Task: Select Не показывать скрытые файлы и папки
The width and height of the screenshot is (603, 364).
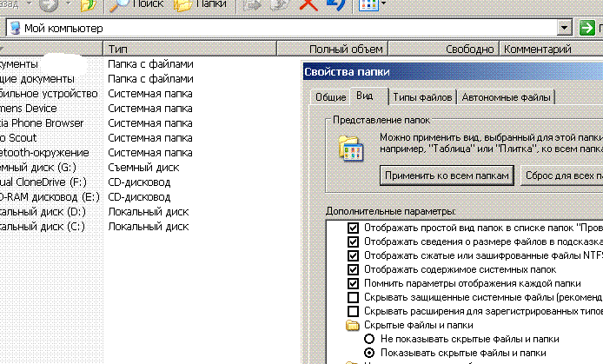Action: click(370, 339)
